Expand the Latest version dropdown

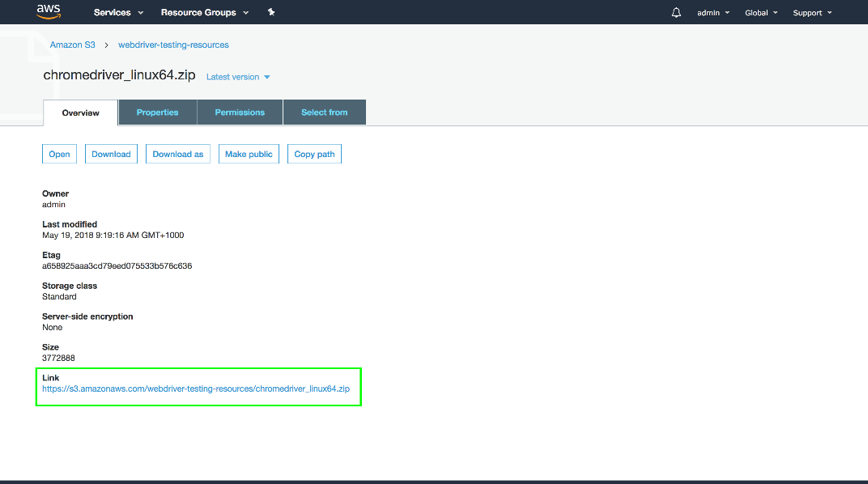pyautogui.click(x=238, y=77)
